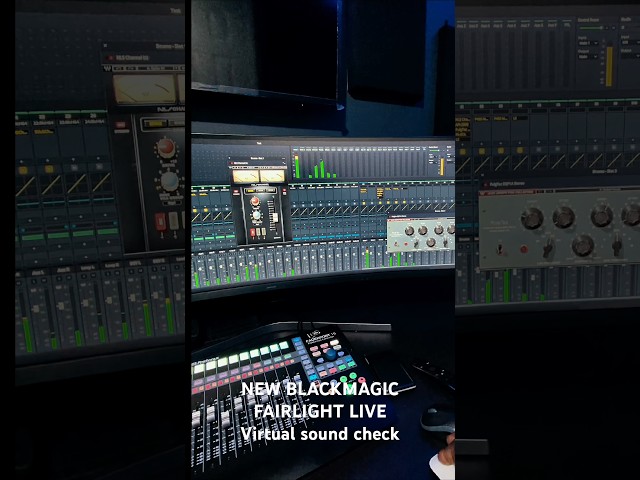Screen dimensions: 640x480
Task: Click red lamp on center monitor Pultec plugin
Action: (407, 244)
